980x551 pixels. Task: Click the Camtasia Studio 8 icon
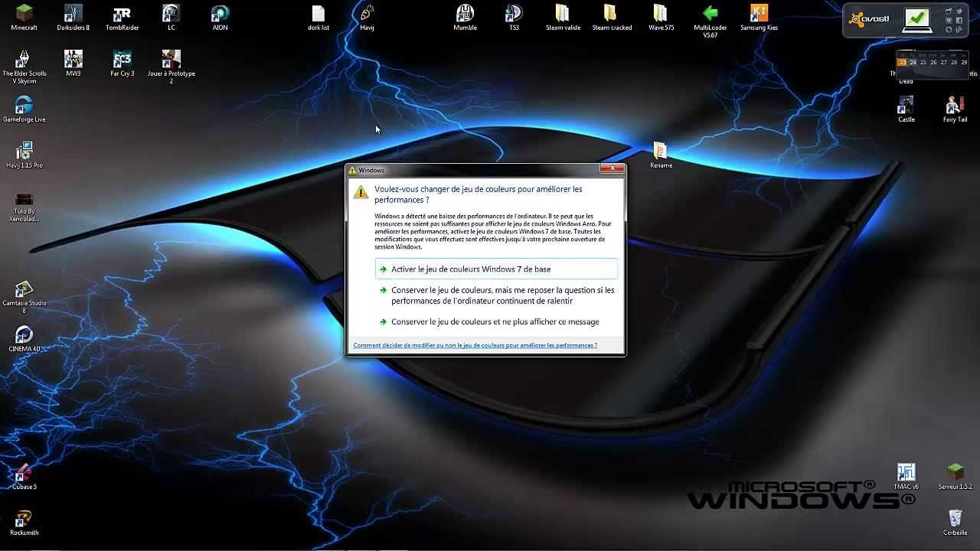pos(24,298)
